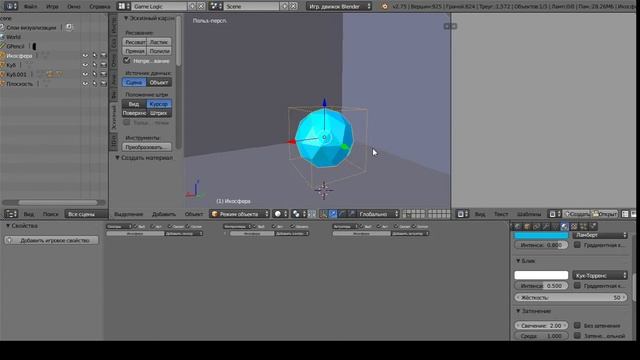Toggle renderability camera icon of Куб

tap(103, 65)
